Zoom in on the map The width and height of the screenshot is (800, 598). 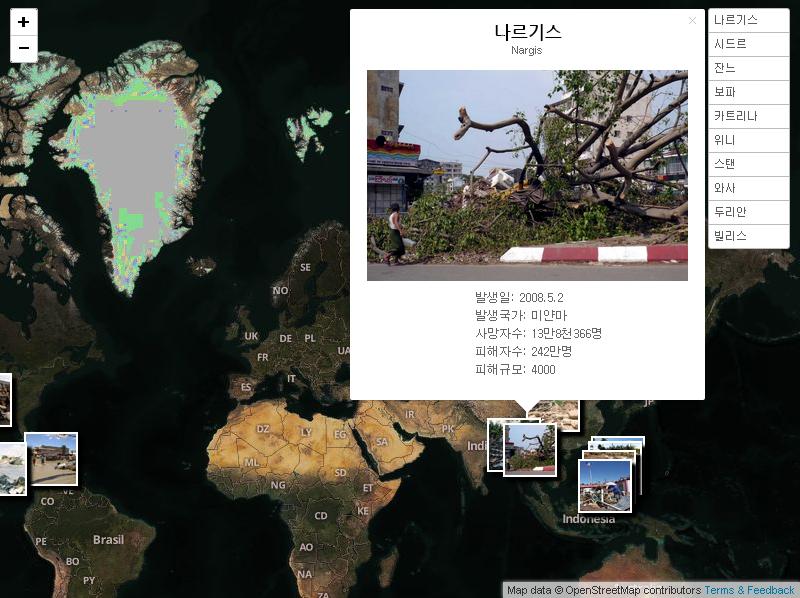23,22
